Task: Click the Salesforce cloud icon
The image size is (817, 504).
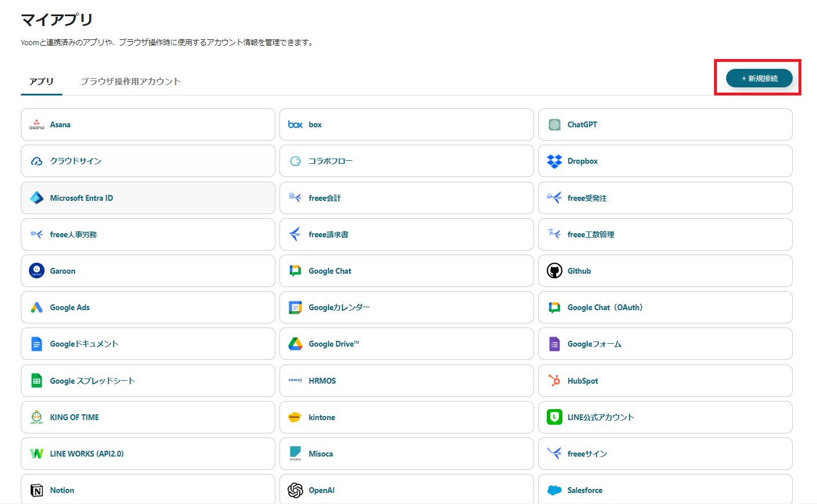Action: click(554, 490)
